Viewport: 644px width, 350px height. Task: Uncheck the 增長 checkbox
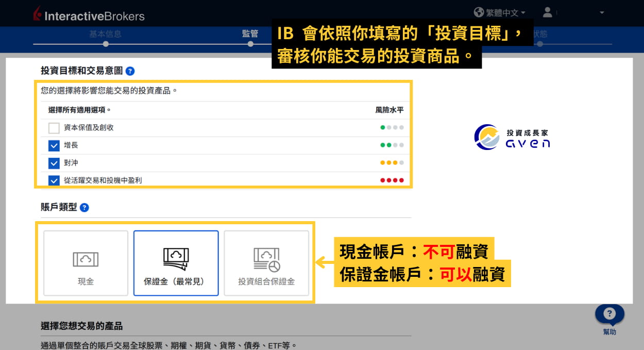tap(54, 146)
